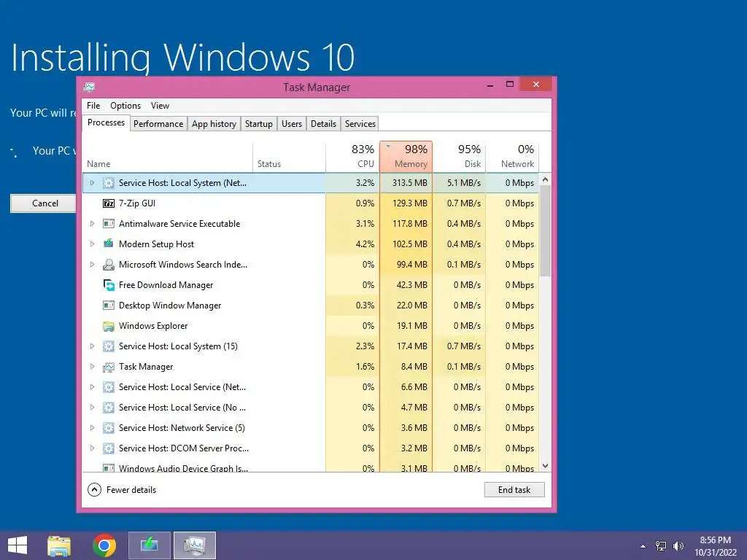Select the Free Download Manager row
The width and height of the screenshot is (747, 560).
[x=311, y=285]
